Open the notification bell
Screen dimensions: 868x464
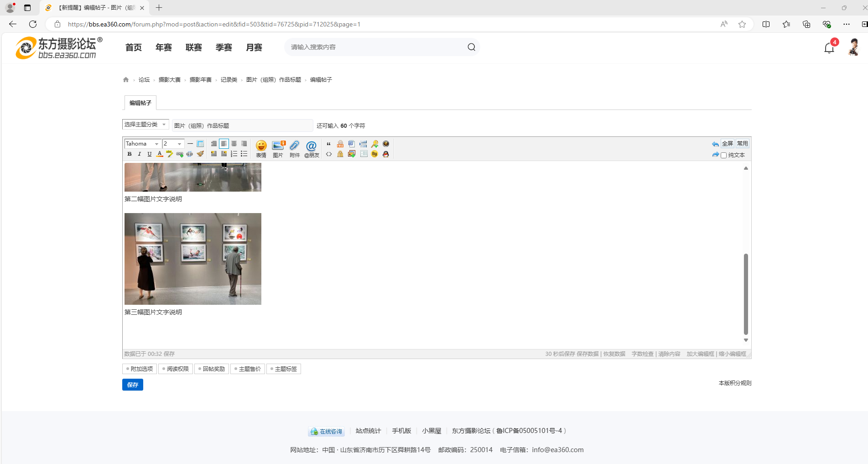point(829,48)
